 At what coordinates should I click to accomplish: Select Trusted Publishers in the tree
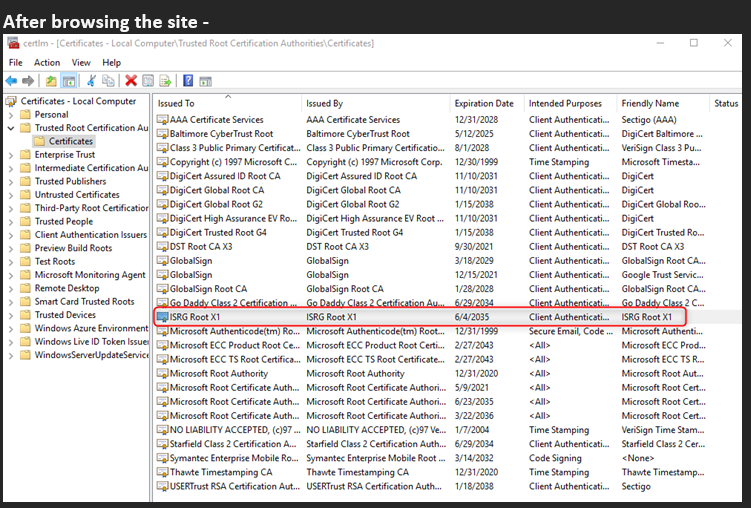coord(70,181)
